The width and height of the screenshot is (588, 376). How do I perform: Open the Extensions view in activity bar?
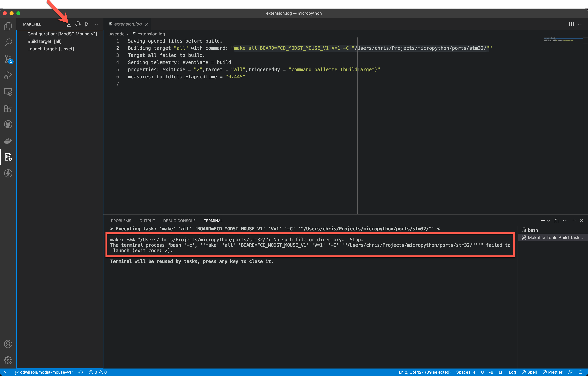coord(8,108)
